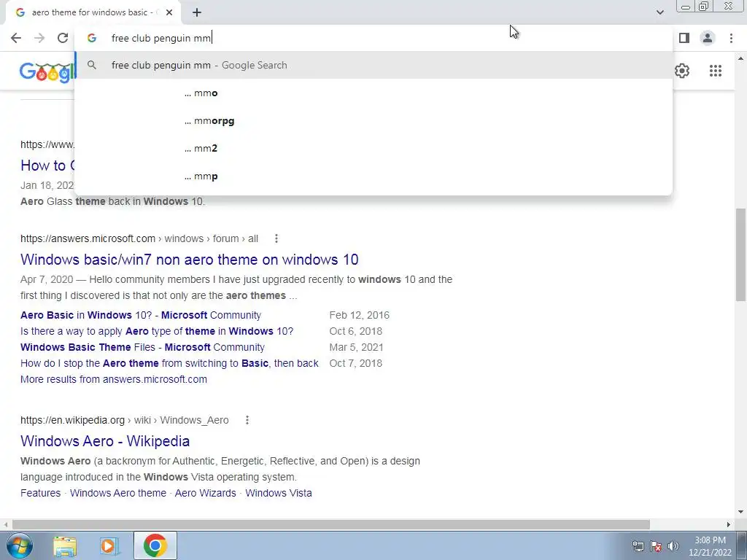
Task: Reload the current page
Action: pos(63,38)
